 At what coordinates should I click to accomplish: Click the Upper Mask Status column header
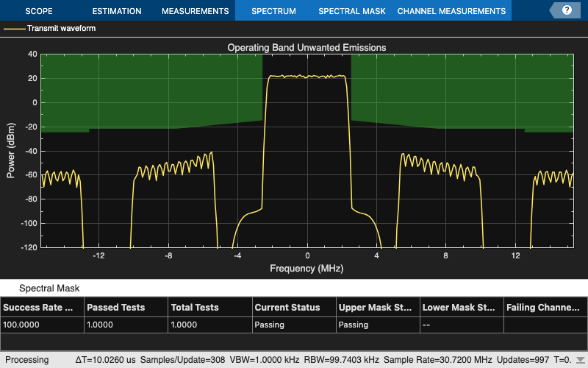(378, 307)
